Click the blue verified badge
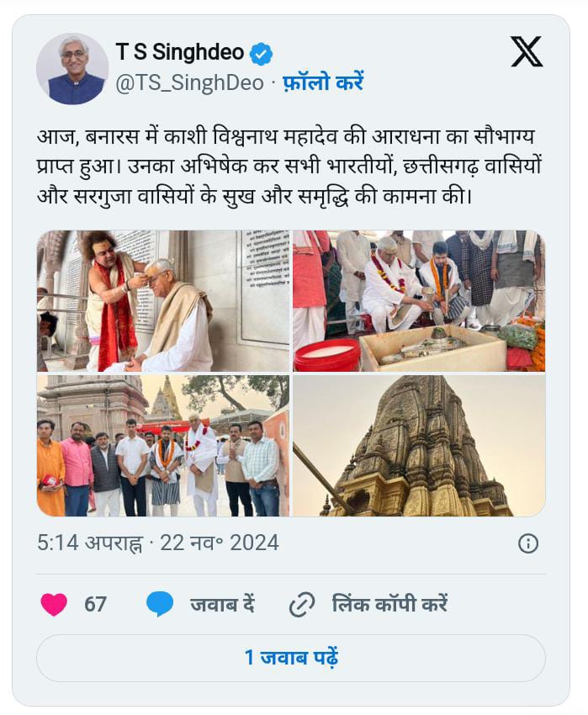This screenshot has width=588, height=715. point(261,54)
